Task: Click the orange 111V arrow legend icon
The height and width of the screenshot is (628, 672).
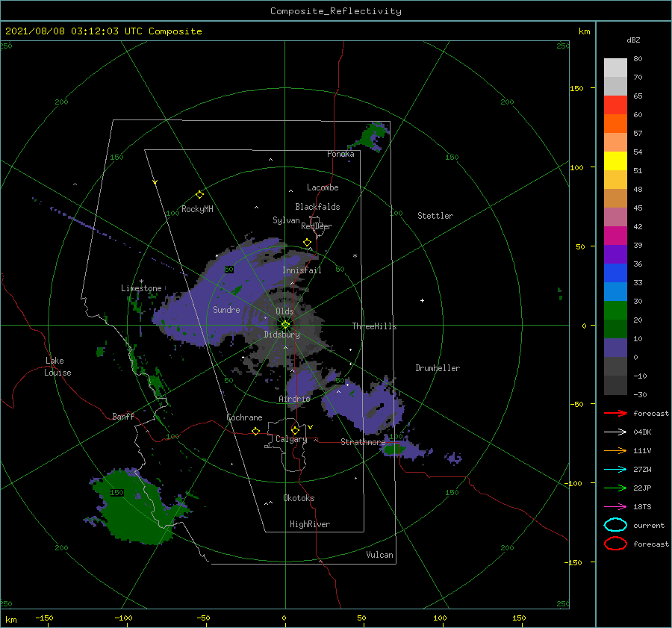Action: tap(615, 450)
